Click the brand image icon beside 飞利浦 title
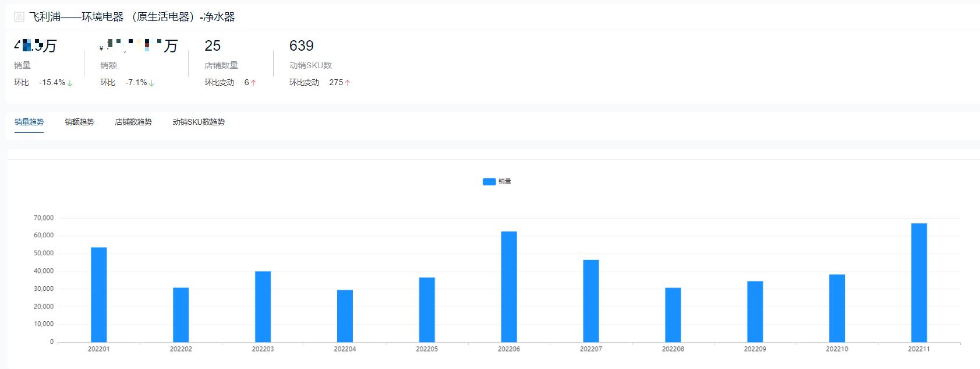The width and height of the screenshot is (980, 369). tap(19, 17)
